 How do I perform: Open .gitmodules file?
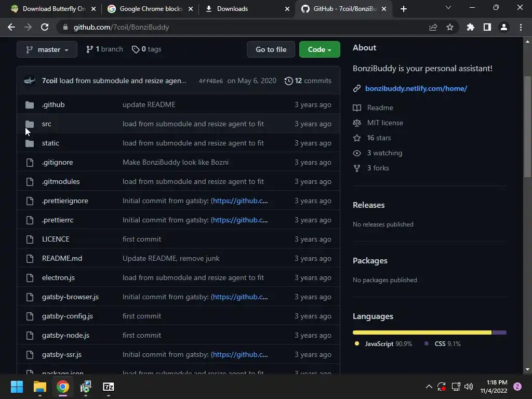(61, 181)
